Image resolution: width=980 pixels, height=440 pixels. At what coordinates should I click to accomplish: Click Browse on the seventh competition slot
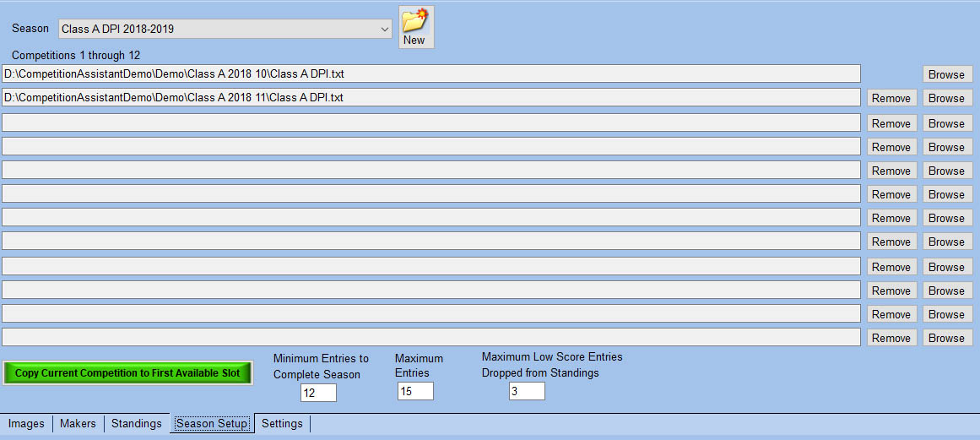pyautogui.click(x=947, y=218)
